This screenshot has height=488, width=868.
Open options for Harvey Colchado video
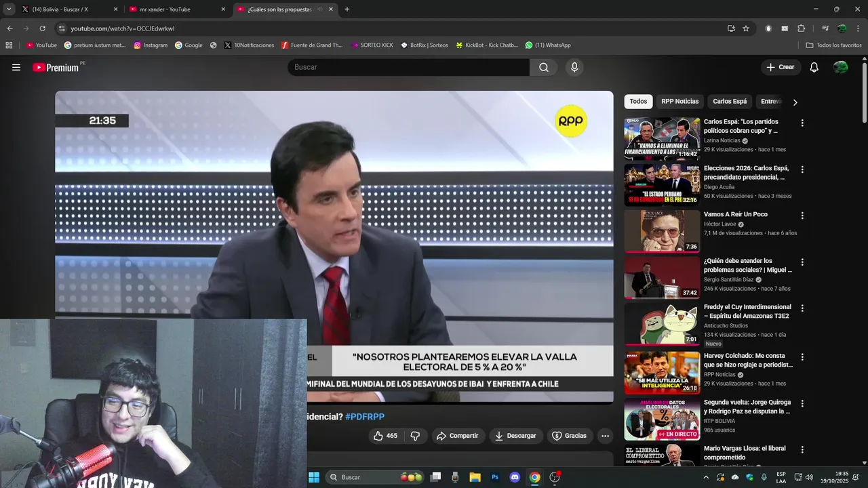802,357
